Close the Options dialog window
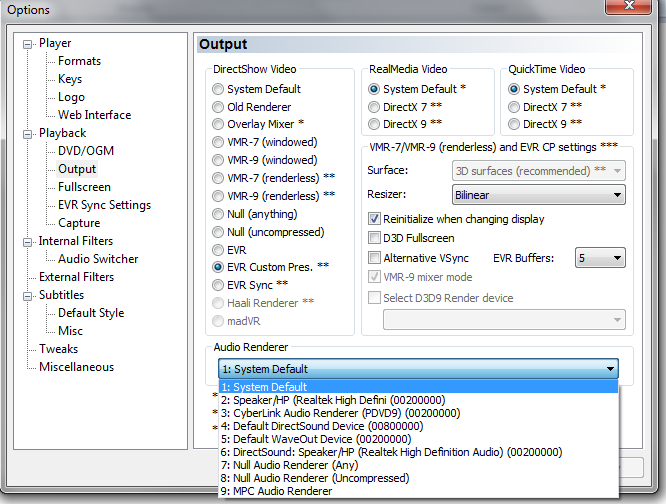 click(x=629, y=6)
